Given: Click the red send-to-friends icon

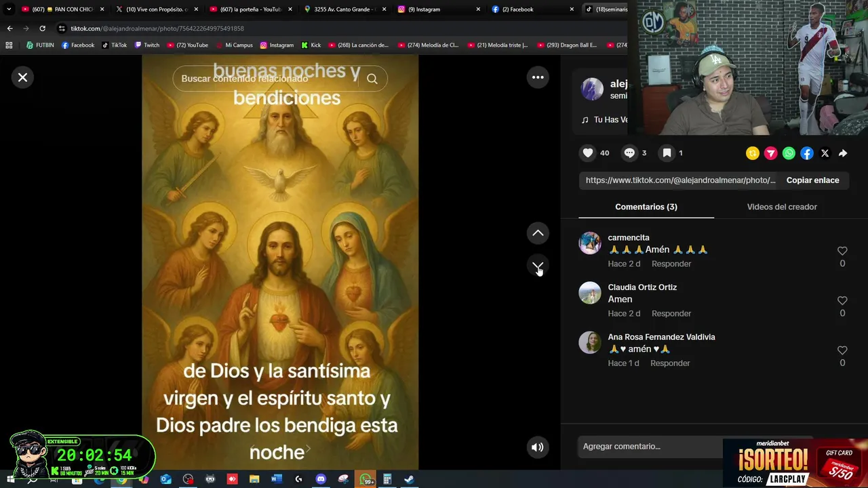Looking at the screenshot, I should (x=771, y=153).
